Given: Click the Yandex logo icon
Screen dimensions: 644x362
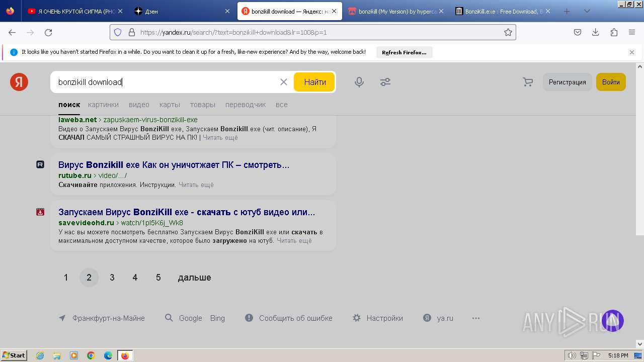Looking at the screenshot, I should (19, 82).
